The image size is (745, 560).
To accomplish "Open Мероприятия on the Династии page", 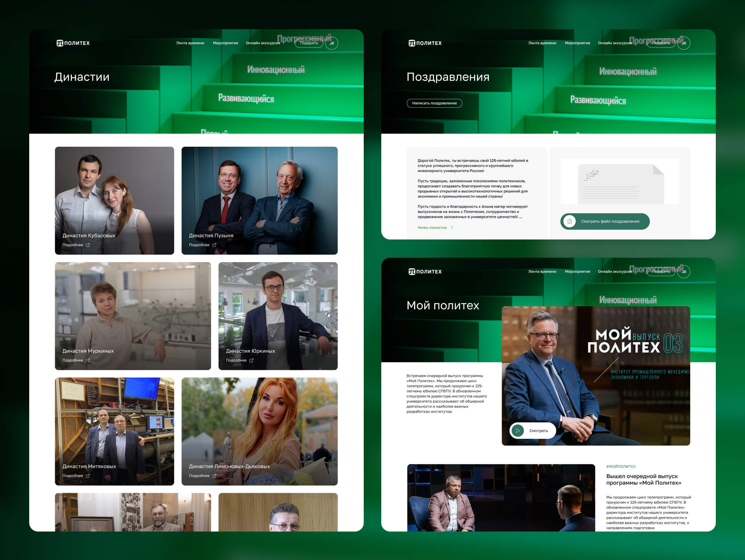I will (225, 43).
